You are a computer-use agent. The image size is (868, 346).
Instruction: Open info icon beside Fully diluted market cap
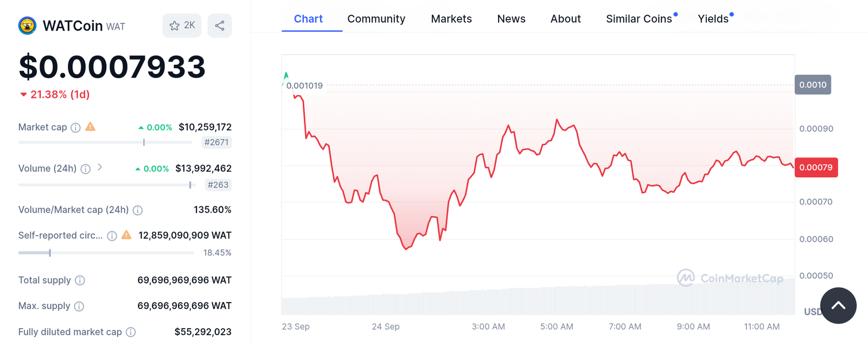131,332
